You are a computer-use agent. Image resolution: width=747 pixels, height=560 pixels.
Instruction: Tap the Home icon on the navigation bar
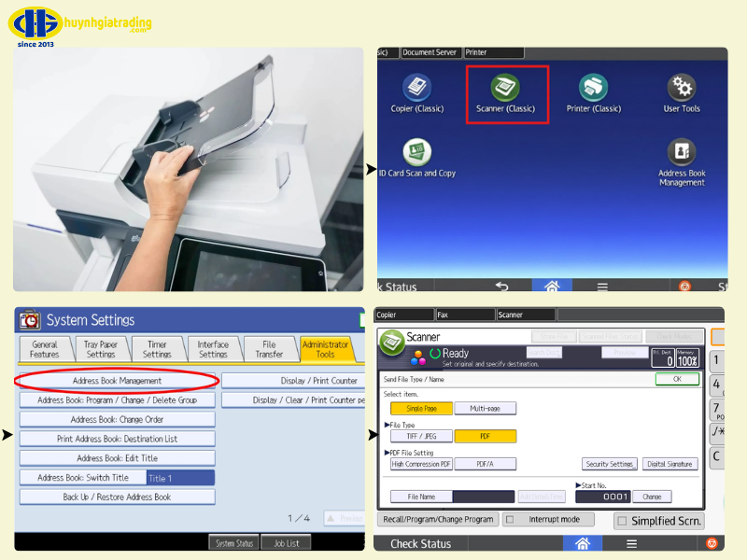[551, 286]
